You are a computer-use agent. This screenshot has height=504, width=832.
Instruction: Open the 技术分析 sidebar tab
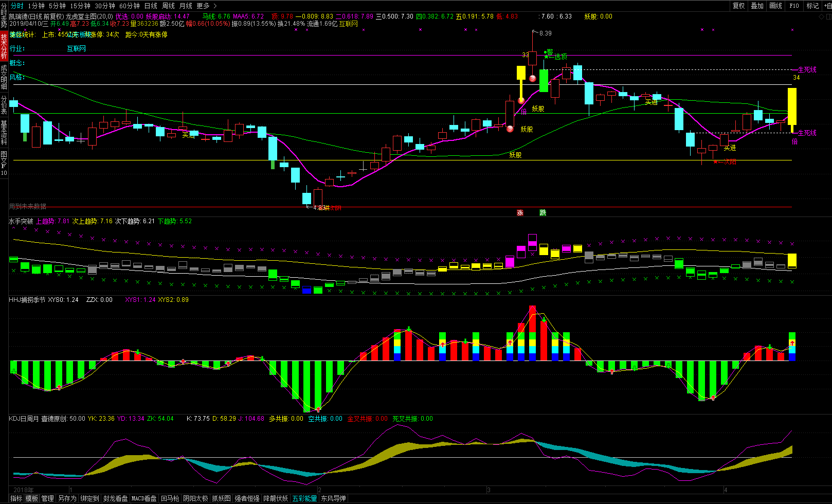click(4, 47)
